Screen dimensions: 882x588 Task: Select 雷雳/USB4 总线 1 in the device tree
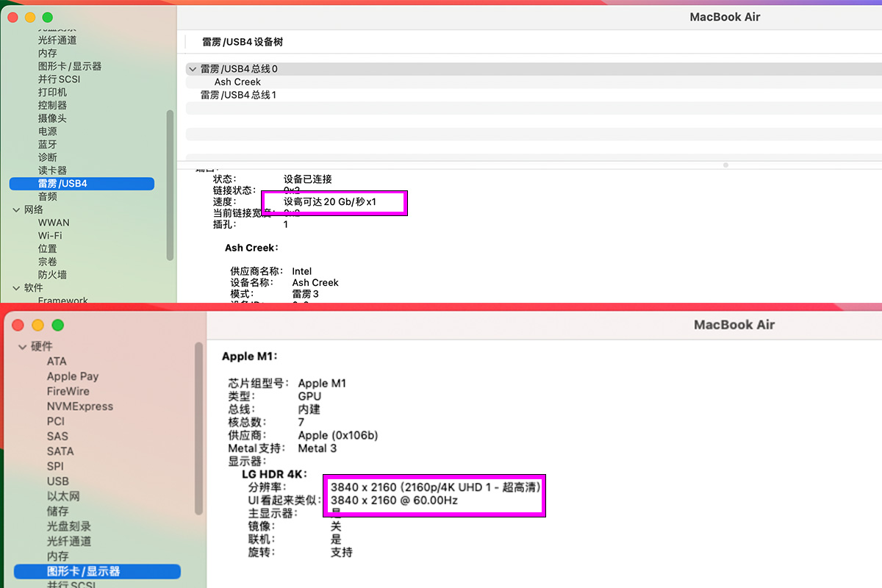coord(238,95)
